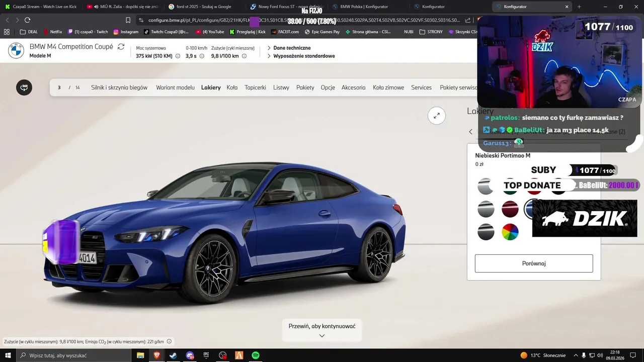The width and height of the screenshot is (644, 362).
Task: Open the weather widget showing 13°C Słonecznie
Action: [543, 355]
